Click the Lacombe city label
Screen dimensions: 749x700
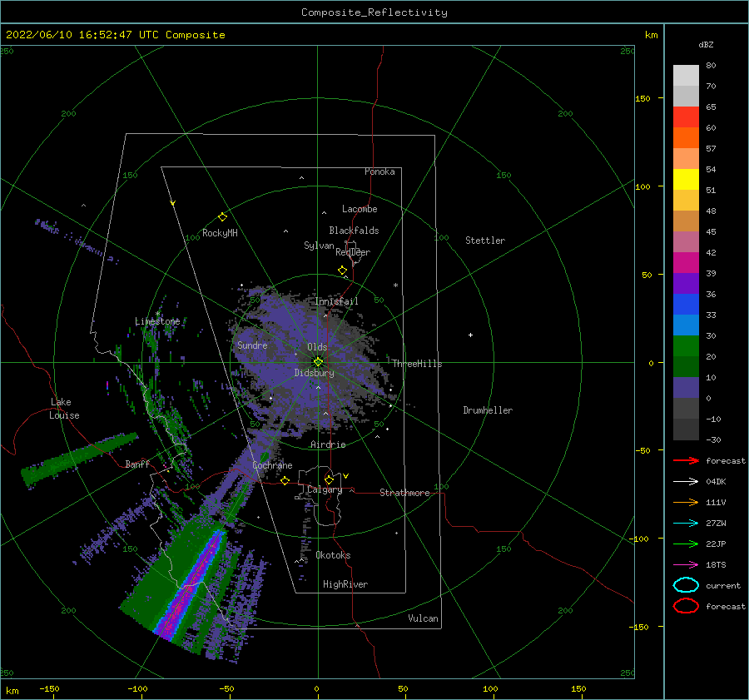coord(360,209)
